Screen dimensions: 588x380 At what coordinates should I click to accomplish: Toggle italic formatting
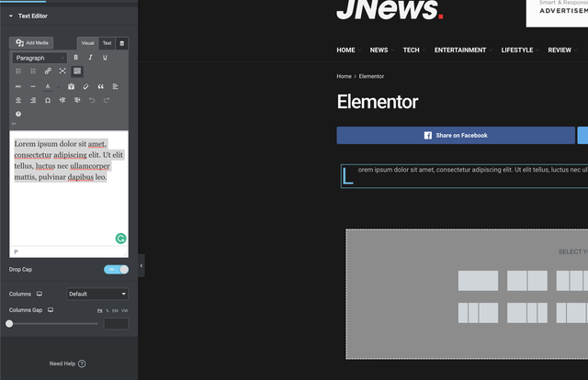[x=90, y=57]
